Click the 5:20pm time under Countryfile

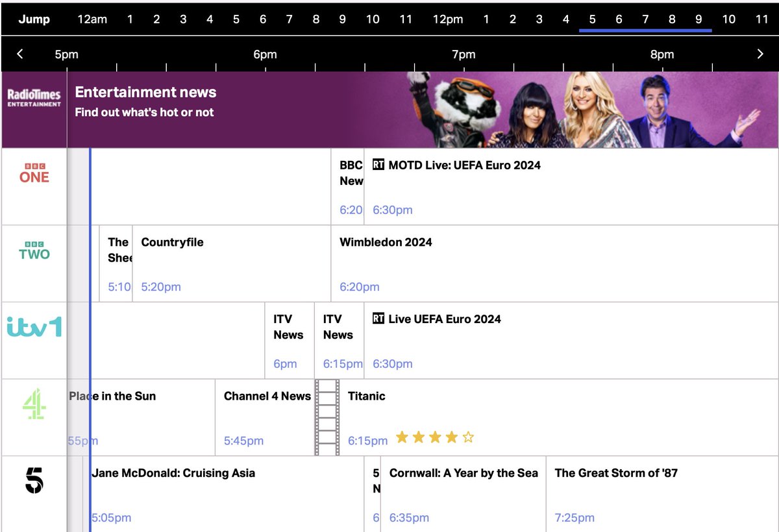(x=161, y=287)
